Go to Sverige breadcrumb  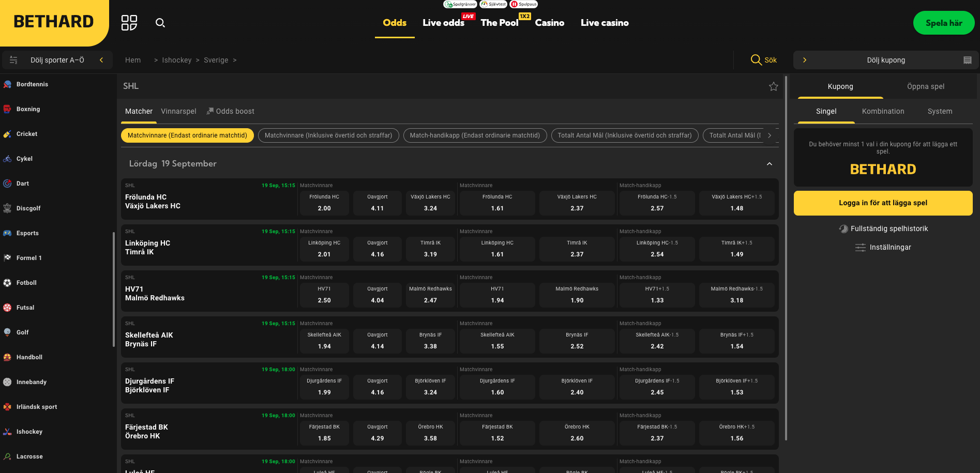pyautogui.click(x=216, y=60)
